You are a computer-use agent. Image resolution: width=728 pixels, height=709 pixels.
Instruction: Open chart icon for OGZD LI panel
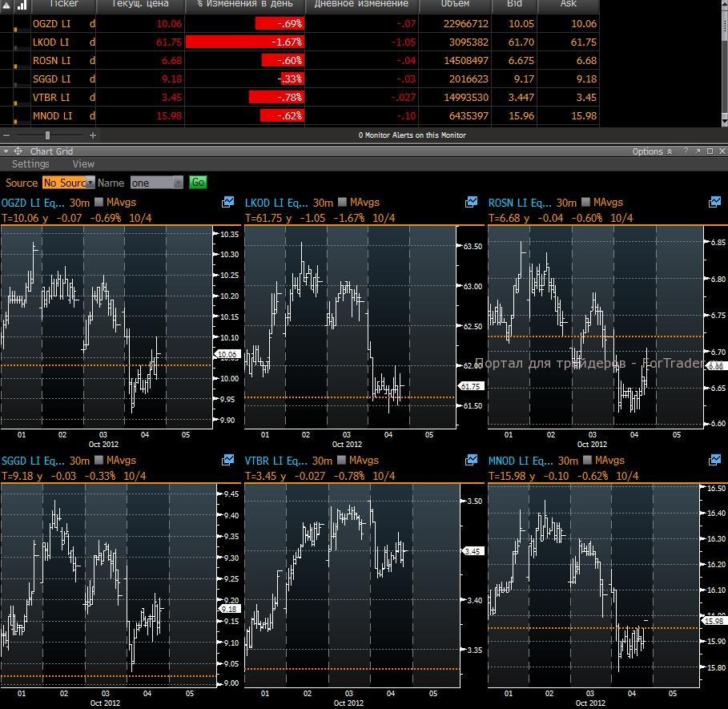coord(228,202)
